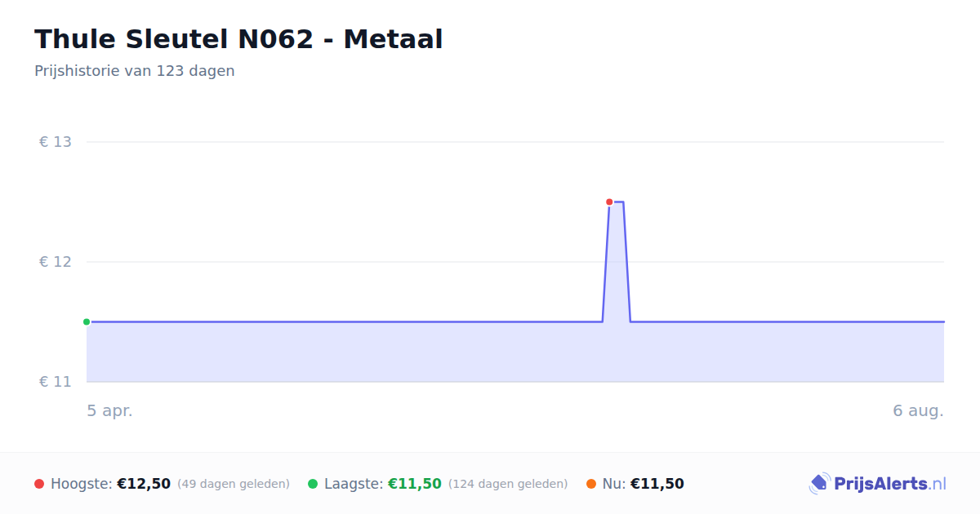980x514 pixels.
Task: Click the 124 dagen geleden note
Action: click(x=508, y=484)
